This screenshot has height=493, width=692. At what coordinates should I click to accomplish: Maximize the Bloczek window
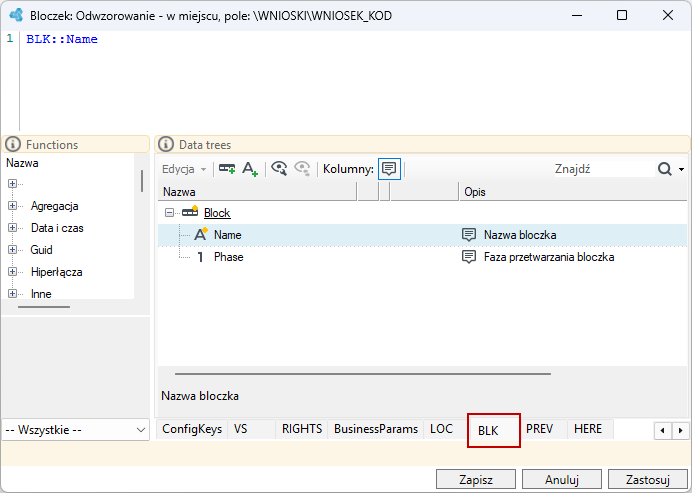point(622,15)
